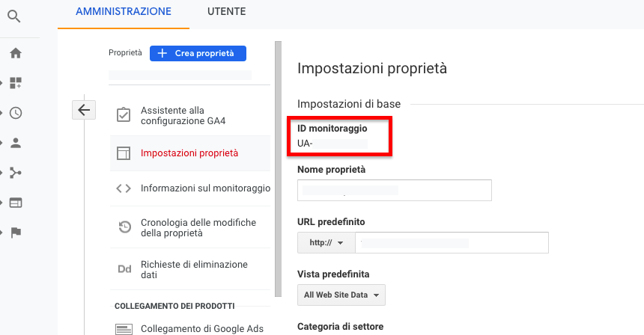This screenshot has height=335, width=644.
Task: Select Impostazioni proprietà menu item
Action: (x=189, y=153)
